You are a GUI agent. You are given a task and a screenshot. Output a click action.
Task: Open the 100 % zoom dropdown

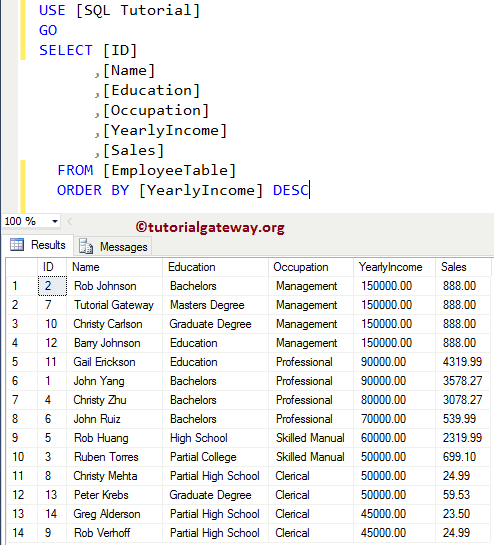pos(55,221)
